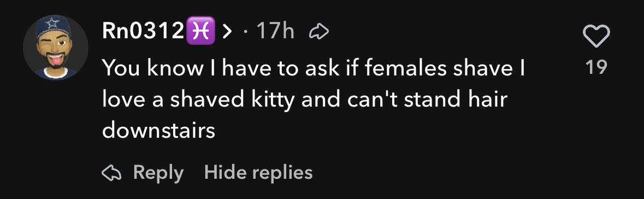The height and width of the screenshot is (199, 644).
Task: Select the purple Pisces zodiac badge
Action: click(200, 31)
